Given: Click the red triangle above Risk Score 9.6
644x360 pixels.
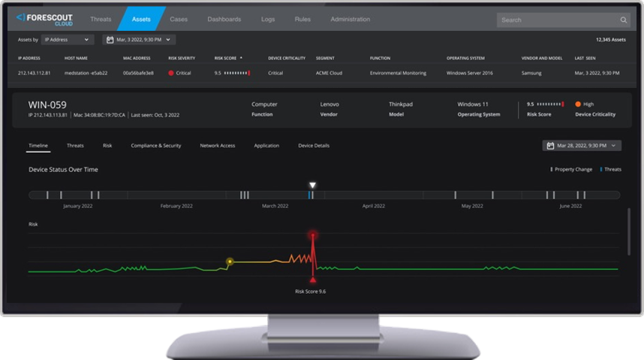Looking at the screenshot, I should click(313, 280).
